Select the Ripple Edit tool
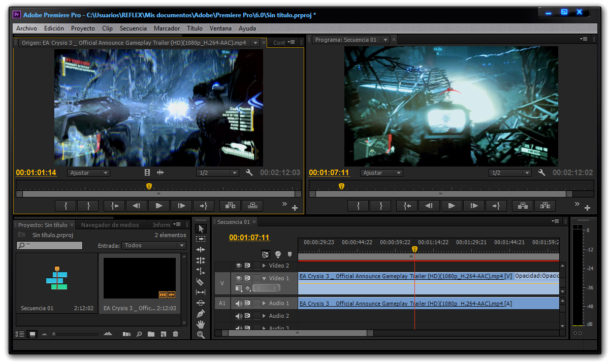Image resolution: width=610 pixels, height=364 pixels. click(x=201, y=250)
